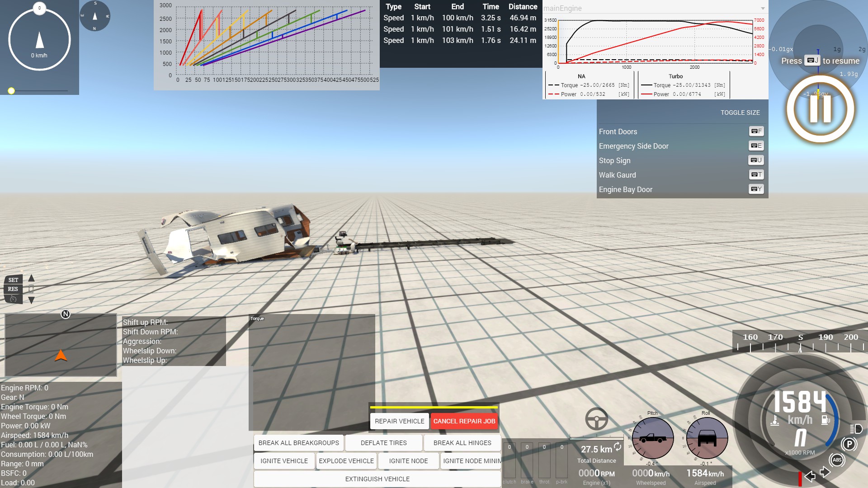This screenshot has width=868, height=488.
Task: Click the ABS indicator icon
Action: pos(837,460)
